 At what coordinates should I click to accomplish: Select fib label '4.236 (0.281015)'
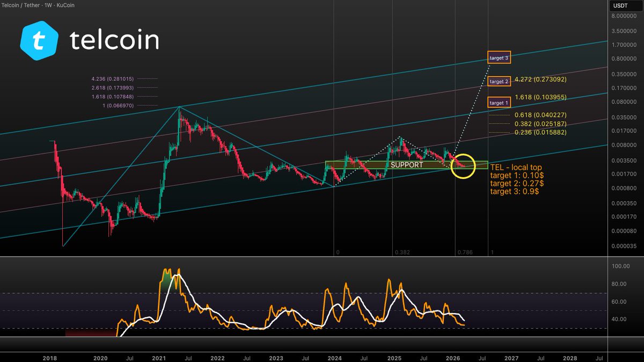point(113,79)
